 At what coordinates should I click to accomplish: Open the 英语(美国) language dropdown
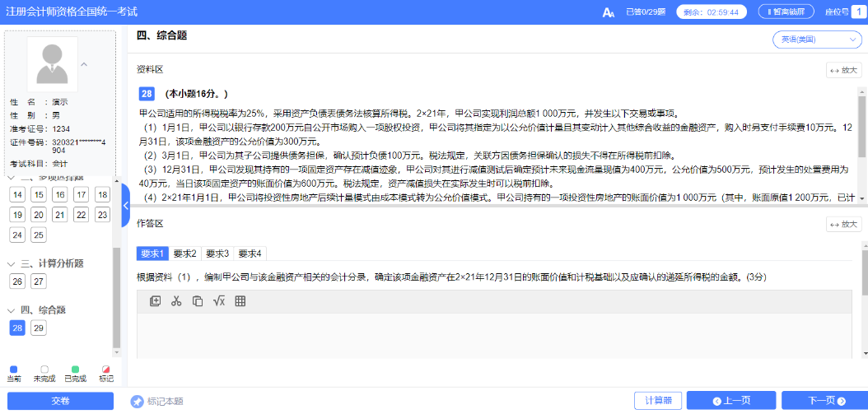[x=816, y=40]
